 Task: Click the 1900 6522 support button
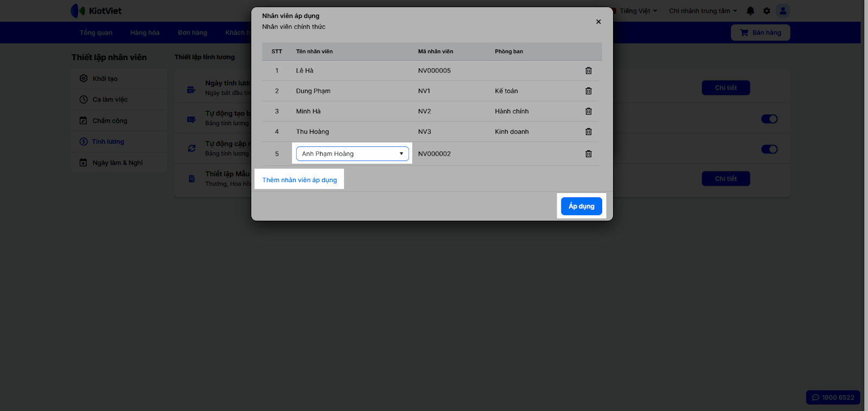[x=833, y=397]
